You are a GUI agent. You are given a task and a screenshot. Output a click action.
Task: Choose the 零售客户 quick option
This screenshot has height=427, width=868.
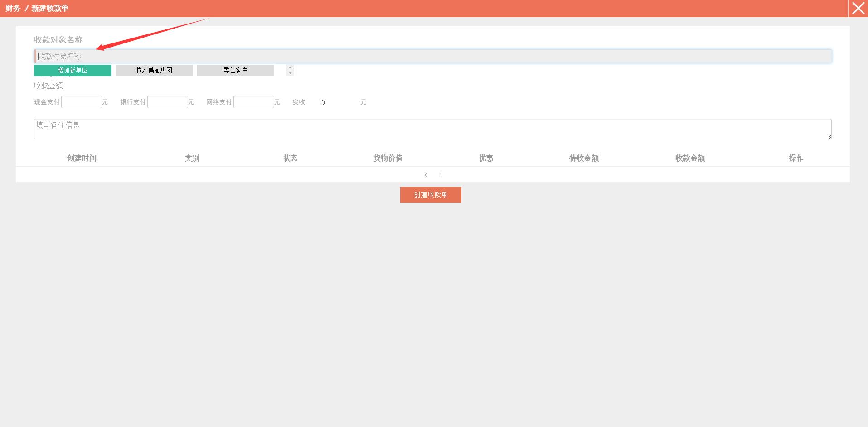click(x=235, y=70)
